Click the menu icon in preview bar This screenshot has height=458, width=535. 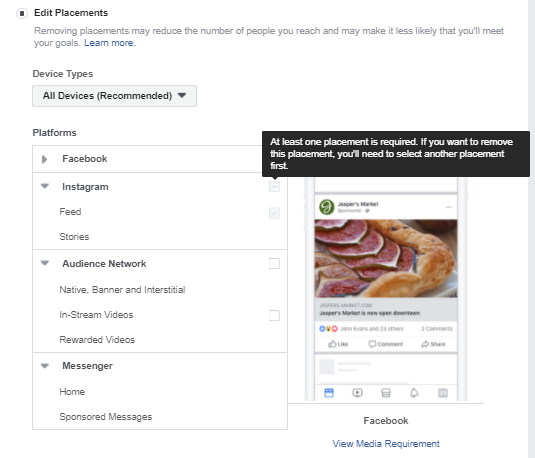[443, 393]
